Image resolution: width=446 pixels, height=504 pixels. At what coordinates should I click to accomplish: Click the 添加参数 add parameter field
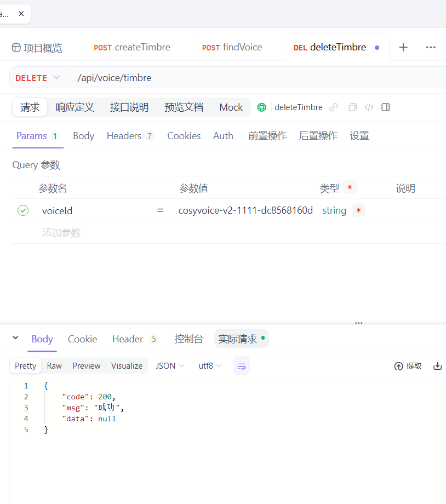(x=61, y=232)
